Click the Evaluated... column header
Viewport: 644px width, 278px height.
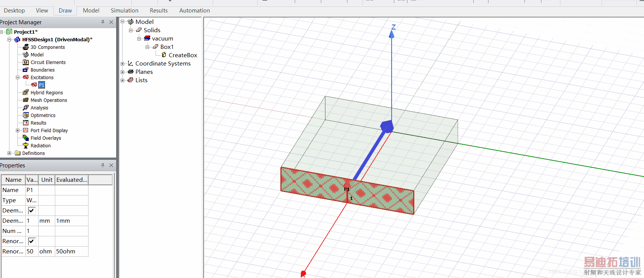pyautogui.click(x=72, y=180)
